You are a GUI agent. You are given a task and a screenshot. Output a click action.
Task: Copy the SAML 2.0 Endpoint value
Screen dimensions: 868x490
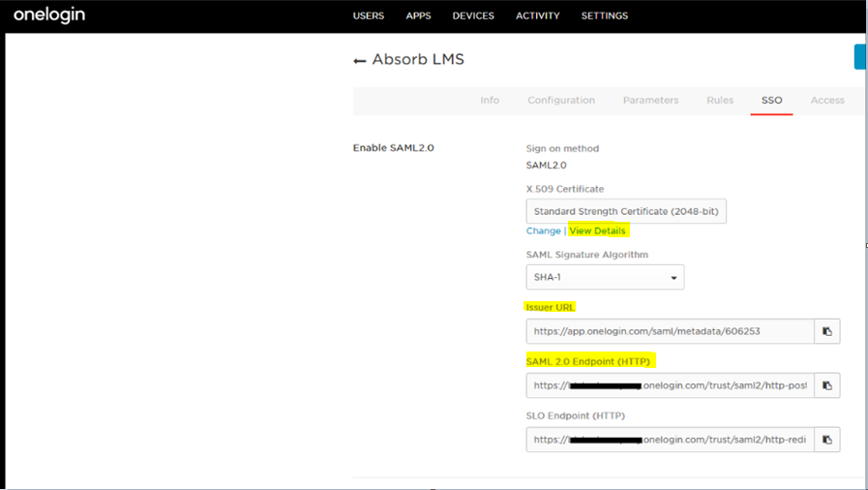pyautogui.click(x=827, y=385)
